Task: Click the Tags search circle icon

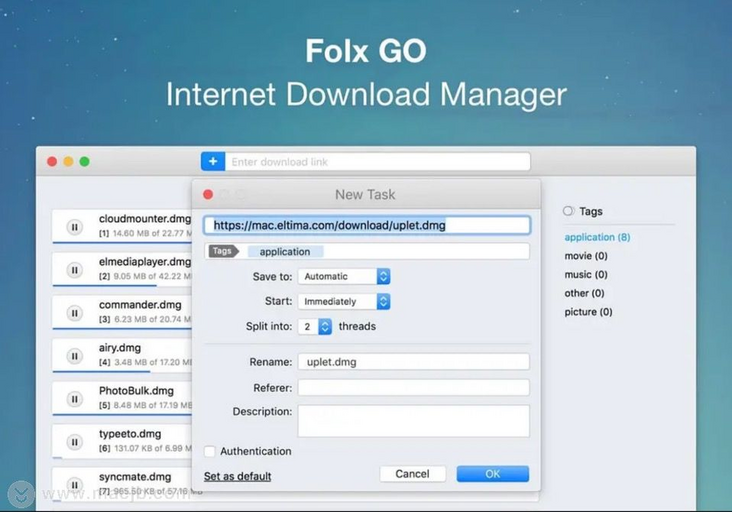Action: [568, 211]
